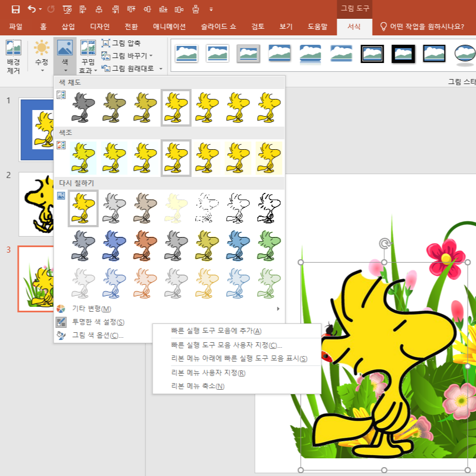Choose the sepia recolor option
The width and height of the screenshot is (476, 476).
(145, 208)
